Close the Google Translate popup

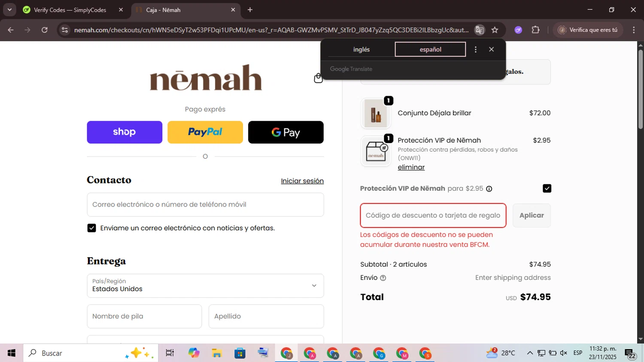pyautogui.click(x=492, y=49)
